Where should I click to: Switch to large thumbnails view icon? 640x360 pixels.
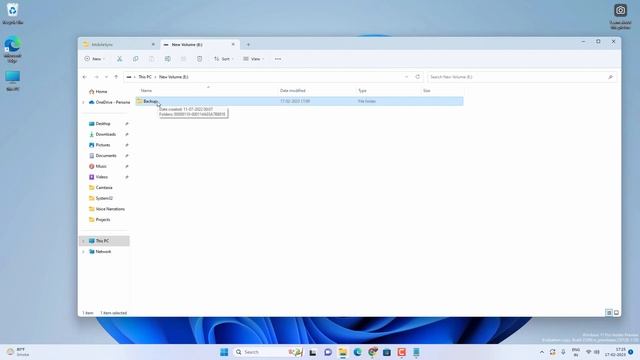(x=616, y=313)
